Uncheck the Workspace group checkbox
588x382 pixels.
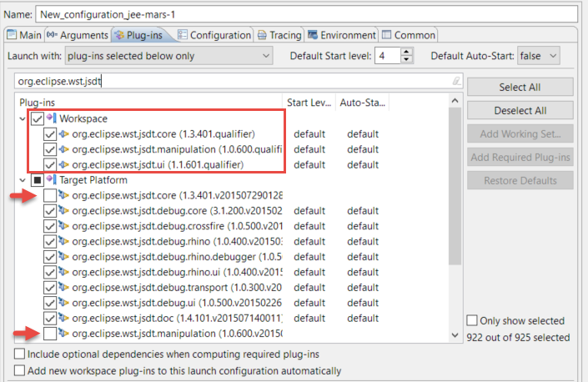coord(38,118)
